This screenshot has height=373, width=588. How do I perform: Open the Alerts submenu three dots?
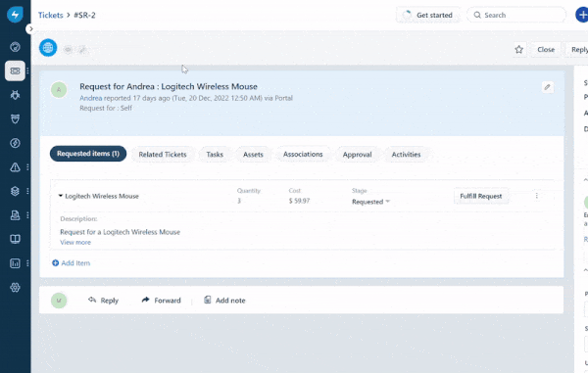coord(27,167)
